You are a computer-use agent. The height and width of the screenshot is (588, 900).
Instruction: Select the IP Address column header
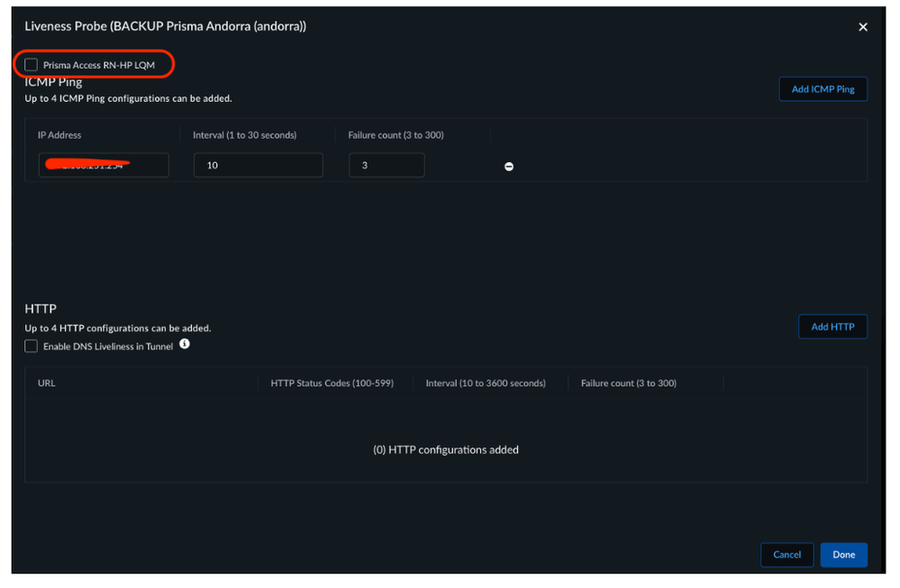click(x=59, y=135)
